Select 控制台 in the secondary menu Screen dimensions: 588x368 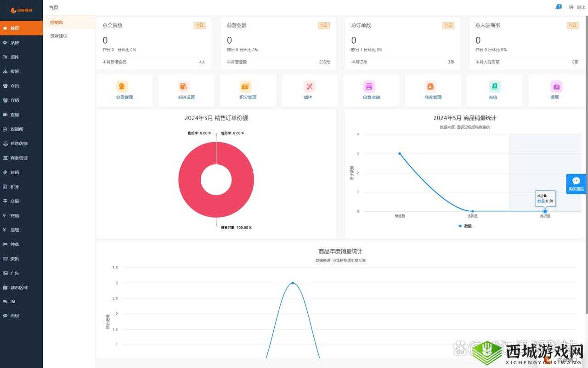tap(57, 22)
